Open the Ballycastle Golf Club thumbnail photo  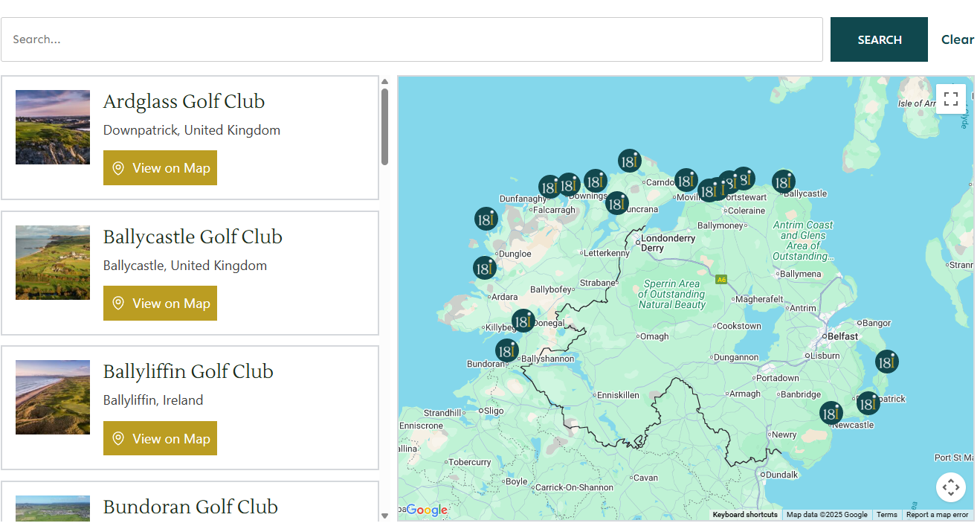53,263
